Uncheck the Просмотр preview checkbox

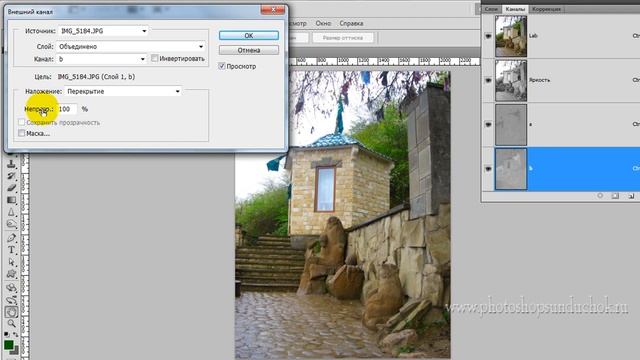(222, 66)
